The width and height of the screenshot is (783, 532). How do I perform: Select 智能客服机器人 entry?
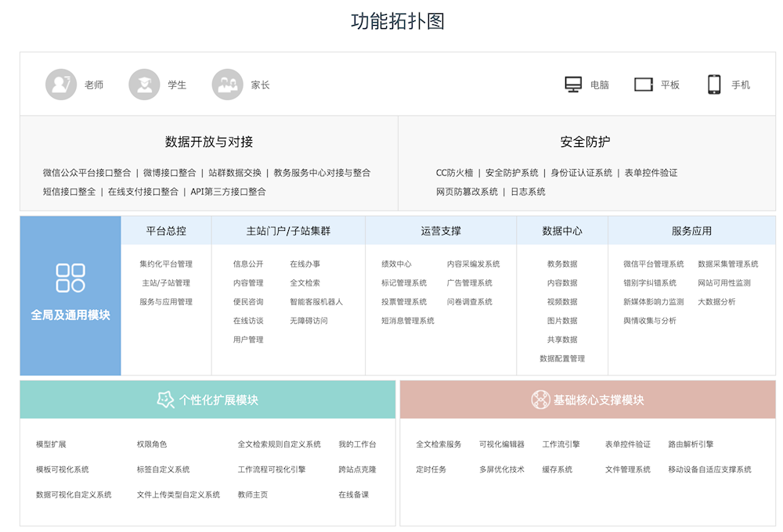click(x=316, y=302)
